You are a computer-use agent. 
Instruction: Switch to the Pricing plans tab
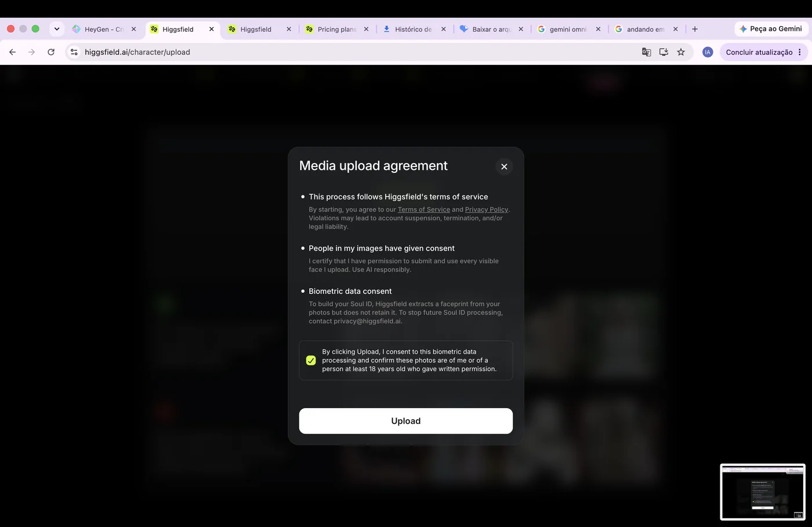[336, 29]
